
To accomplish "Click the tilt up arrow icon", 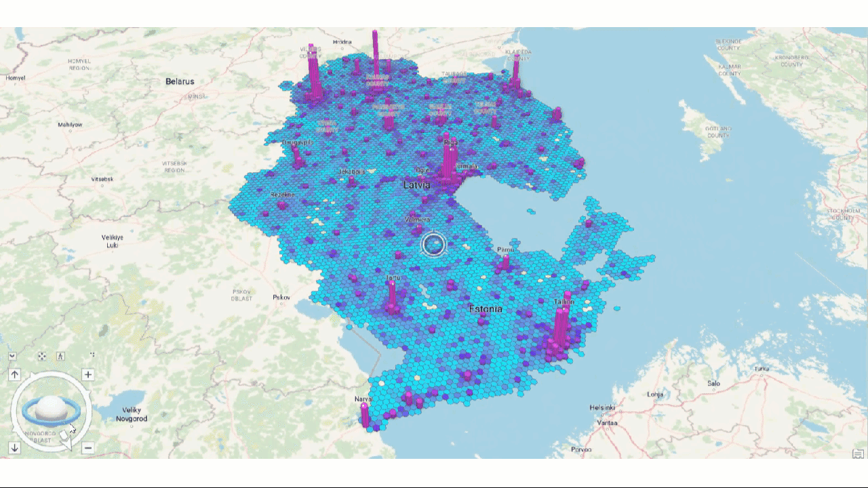I will [x=14, y=373].
